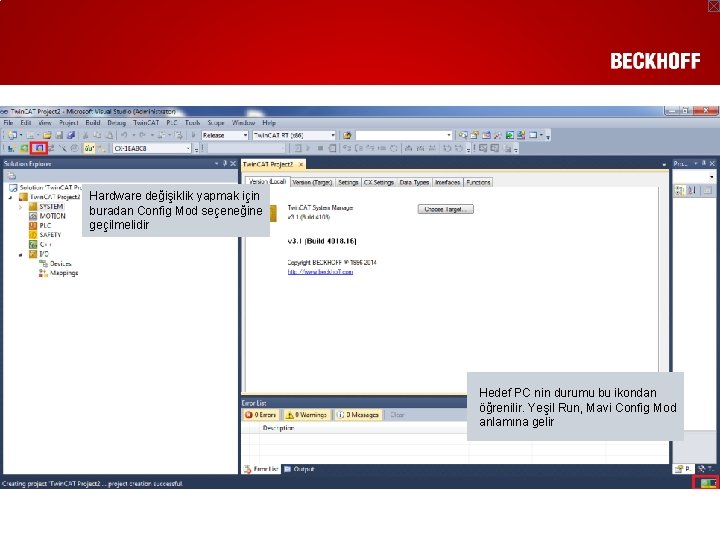This screenshot has width=720, height=540.
Task: Click the Toggle Free Run State icon
Action: (74, 148)
